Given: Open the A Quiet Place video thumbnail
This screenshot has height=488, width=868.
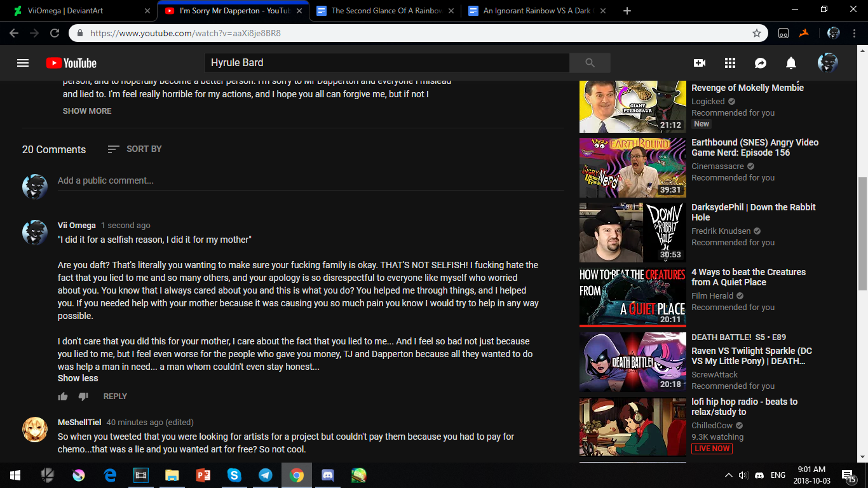Looking at the screenshot, I should [633, 297].
